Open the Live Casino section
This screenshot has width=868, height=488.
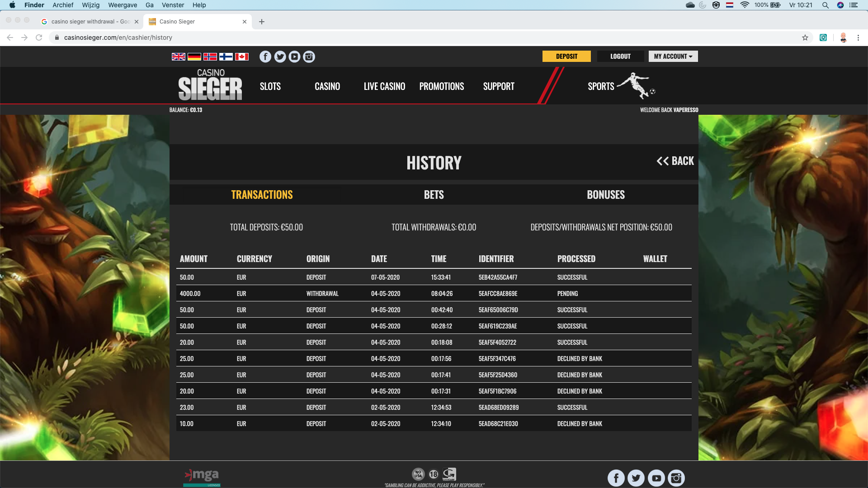tap(385, 86)
